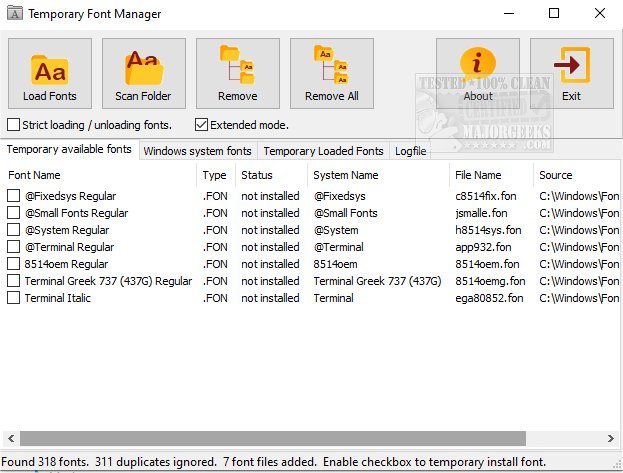Switch to Windows system fonts tab
The width and height of the screenshot is (623, 473).
[197, 151]
